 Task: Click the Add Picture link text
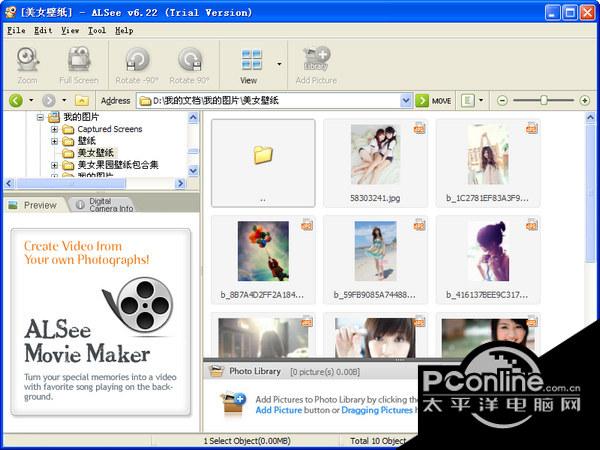pos(279,410)
